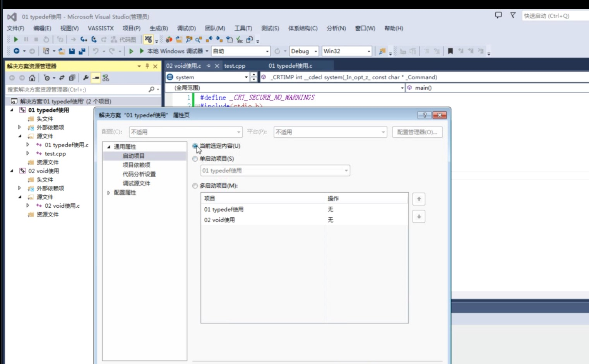Open the 01 typedef使用 startup project dropdown
This screenshot has width=589, height=364.
275,171
